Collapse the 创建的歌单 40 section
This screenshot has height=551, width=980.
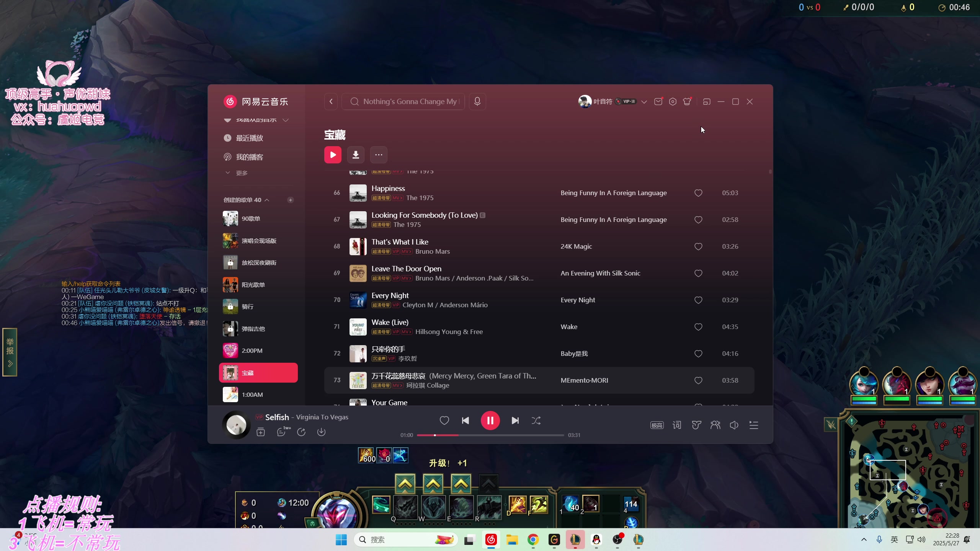[x=267, y=200]
